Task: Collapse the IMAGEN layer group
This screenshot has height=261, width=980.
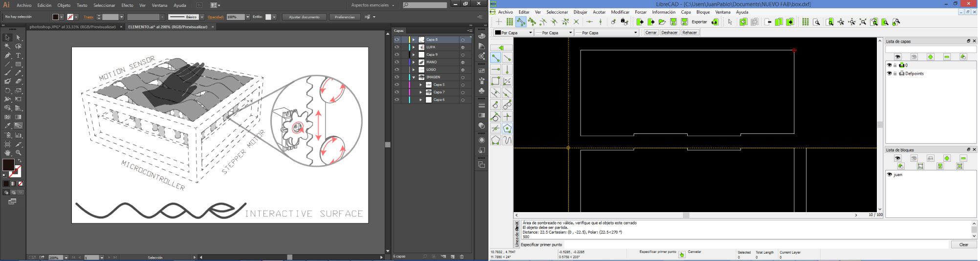Action: pyautogui.click(x=414, y=77)
